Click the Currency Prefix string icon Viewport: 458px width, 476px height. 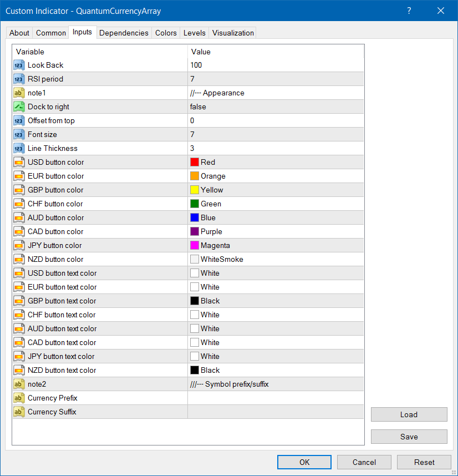(x=19, y=398)
